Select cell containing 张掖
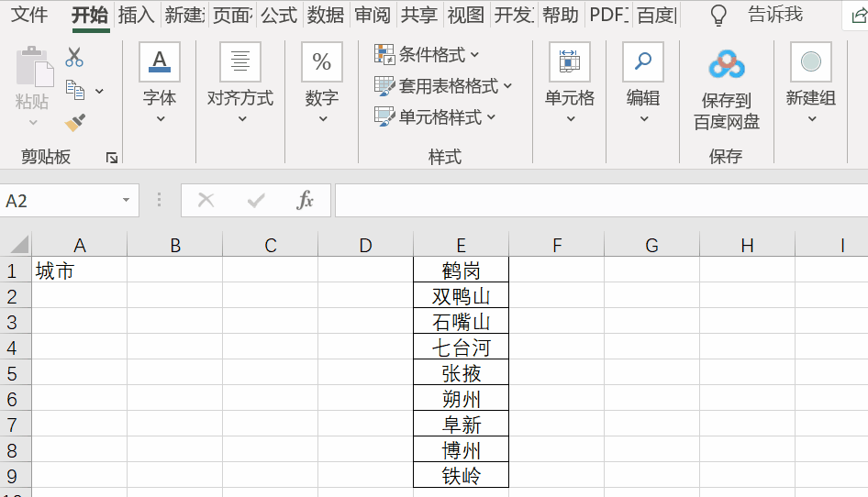Screen dimensions: 868x497 pyautogui.click(x=461, y=373)
